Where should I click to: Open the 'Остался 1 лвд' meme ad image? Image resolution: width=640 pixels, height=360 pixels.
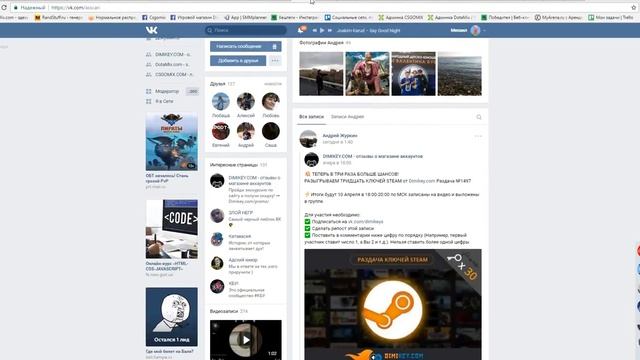172,317
